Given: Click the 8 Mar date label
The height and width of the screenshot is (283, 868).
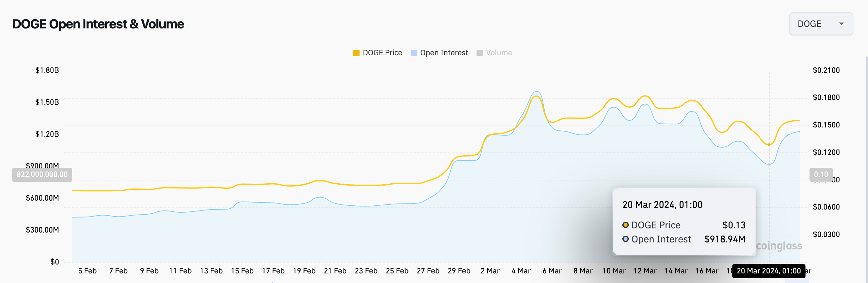Looking at the screenshot, I should [x=583, y=271].
